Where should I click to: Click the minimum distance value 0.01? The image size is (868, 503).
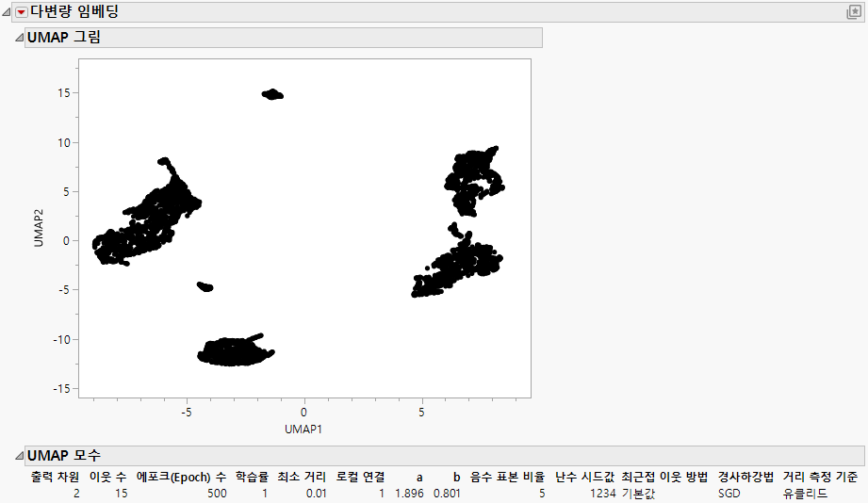pos(316,493)
